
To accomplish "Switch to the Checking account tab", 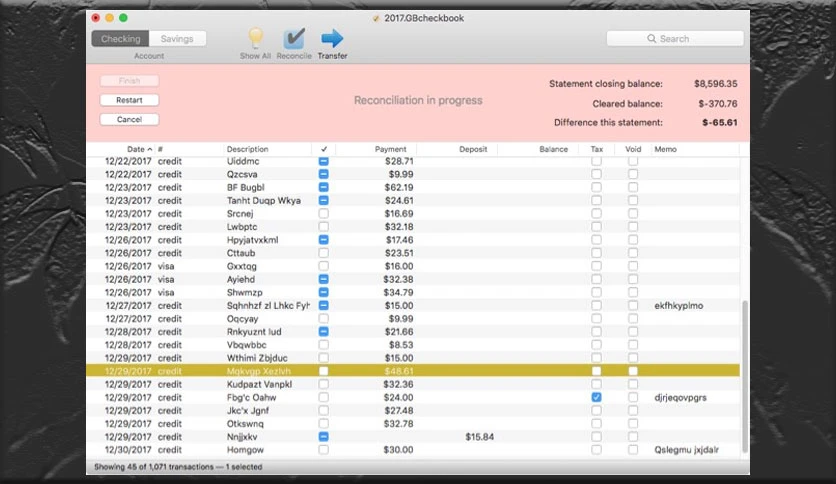I will [120, 39].
